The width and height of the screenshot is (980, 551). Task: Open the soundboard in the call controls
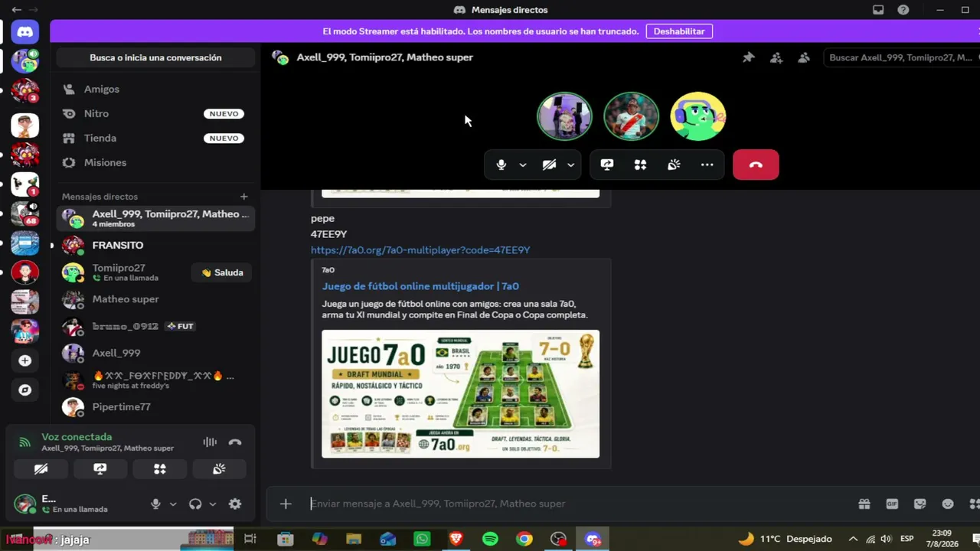click(x=674, y=165)
